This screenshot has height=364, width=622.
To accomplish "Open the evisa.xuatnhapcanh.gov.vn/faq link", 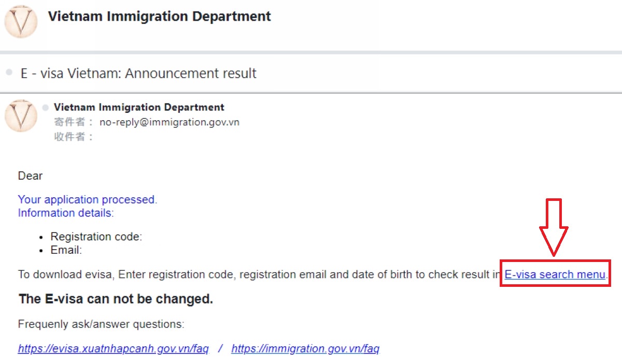I will tap(113, 348).
